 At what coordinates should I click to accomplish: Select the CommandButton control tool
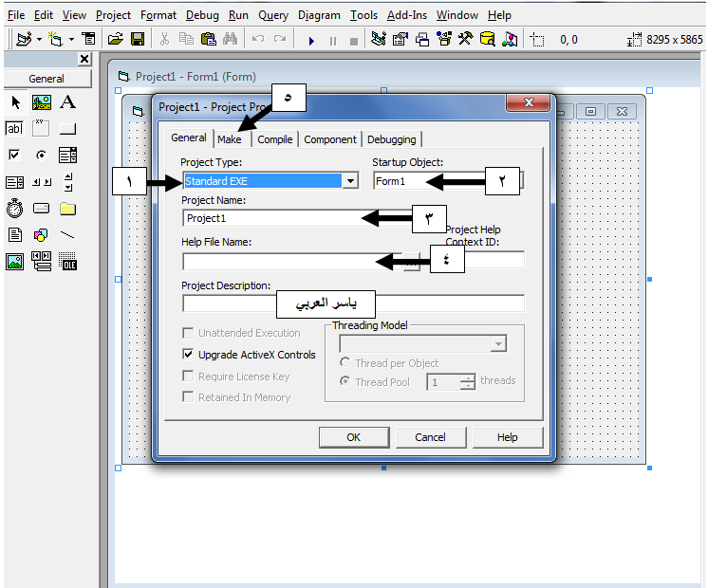[67, 129]
